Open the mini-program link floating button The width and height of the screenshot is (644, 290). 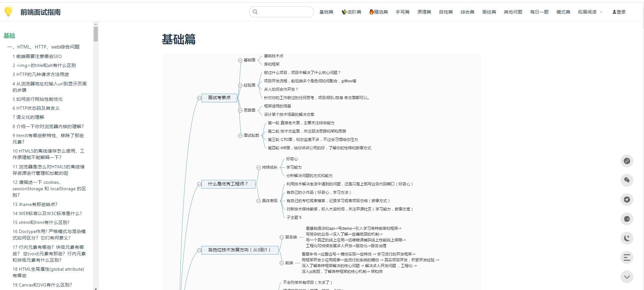(627, 161)
